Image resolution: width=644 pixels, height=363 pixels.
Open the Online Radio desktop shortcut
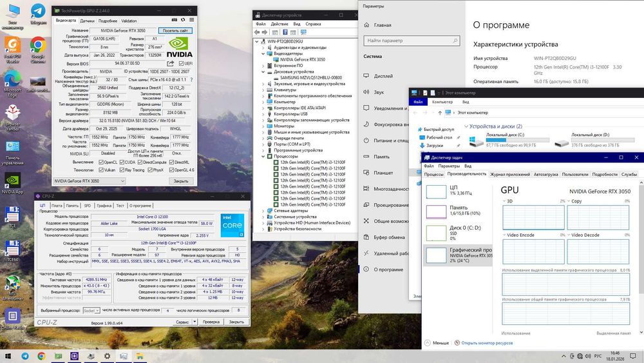pyautogui.click(x=12, y=319)
